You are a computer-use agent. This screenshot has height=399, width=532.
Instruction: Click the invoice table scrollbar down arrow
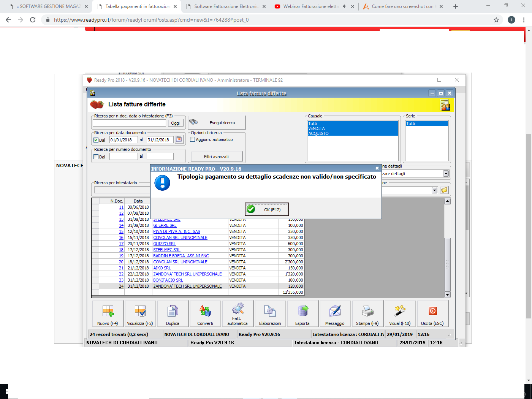447,295
